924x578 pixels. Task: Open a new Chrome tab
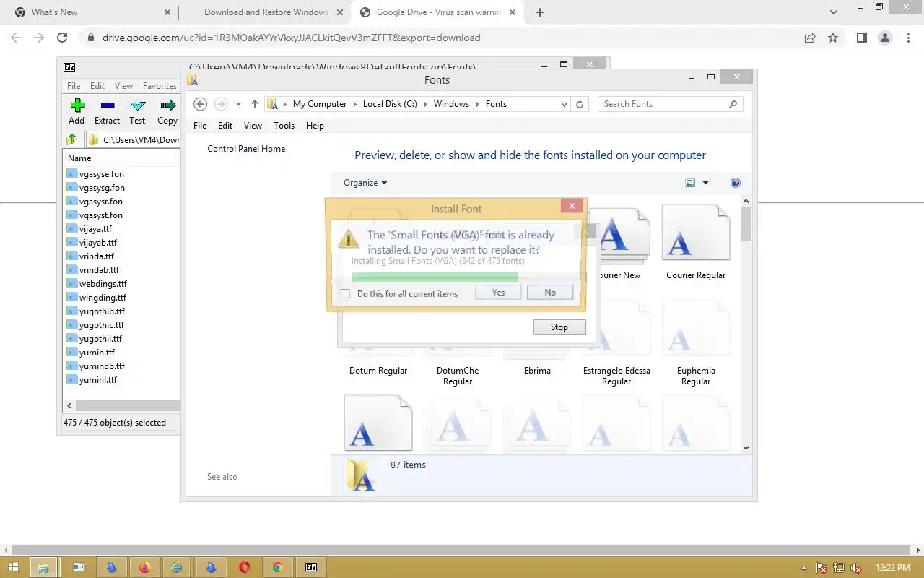click(x=540, y=12)
